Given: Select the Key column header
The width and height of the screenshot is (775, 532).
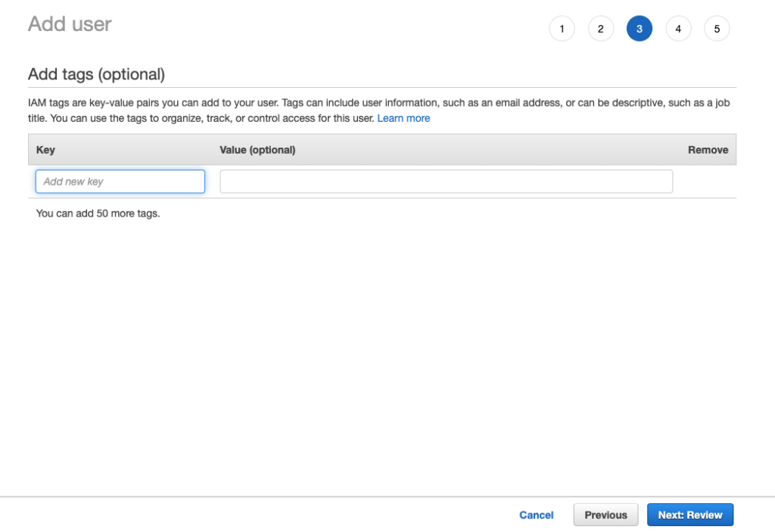Looking at the screenshot, I should tap(45, 150).
